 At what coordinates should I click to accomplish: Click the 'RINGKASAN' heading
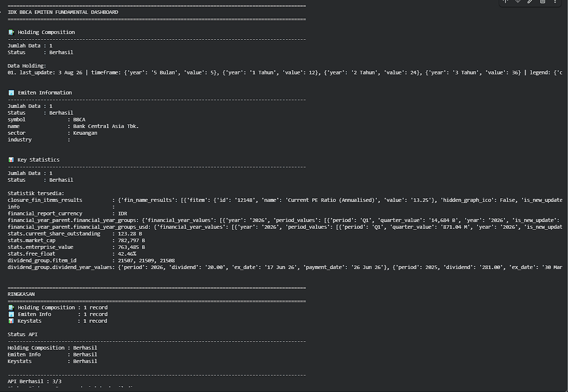(21, 294)
